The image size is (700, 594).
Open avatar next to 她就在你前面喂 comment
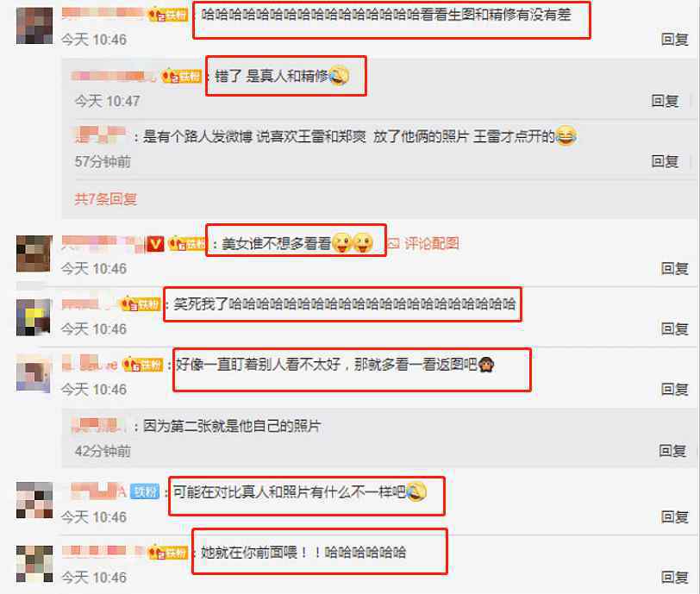(x=34, y=564)
